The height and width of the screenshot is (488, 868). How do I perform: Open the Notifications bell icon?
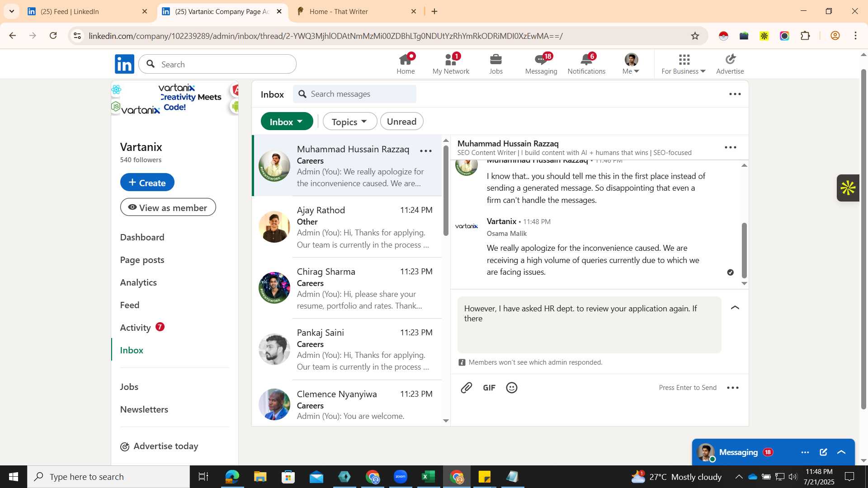pos(586,64)
